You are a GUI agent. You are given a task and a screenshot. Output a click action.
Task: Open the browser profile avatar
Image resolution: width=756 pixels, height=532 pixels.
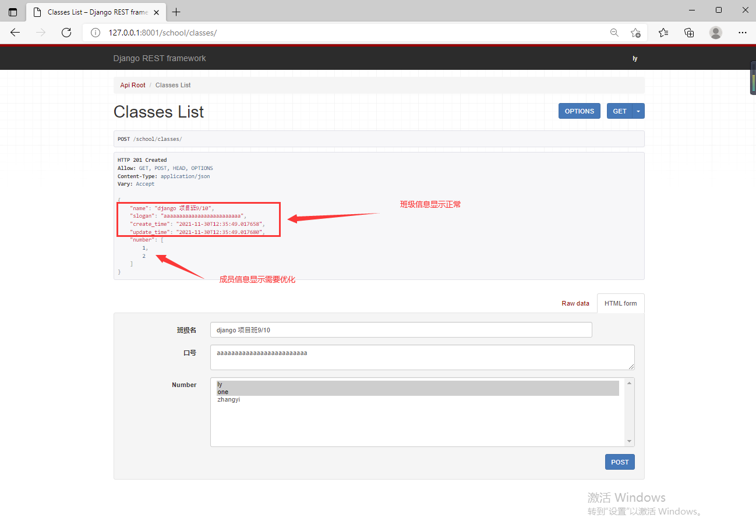pyautogui.click(x=716, y=33)
